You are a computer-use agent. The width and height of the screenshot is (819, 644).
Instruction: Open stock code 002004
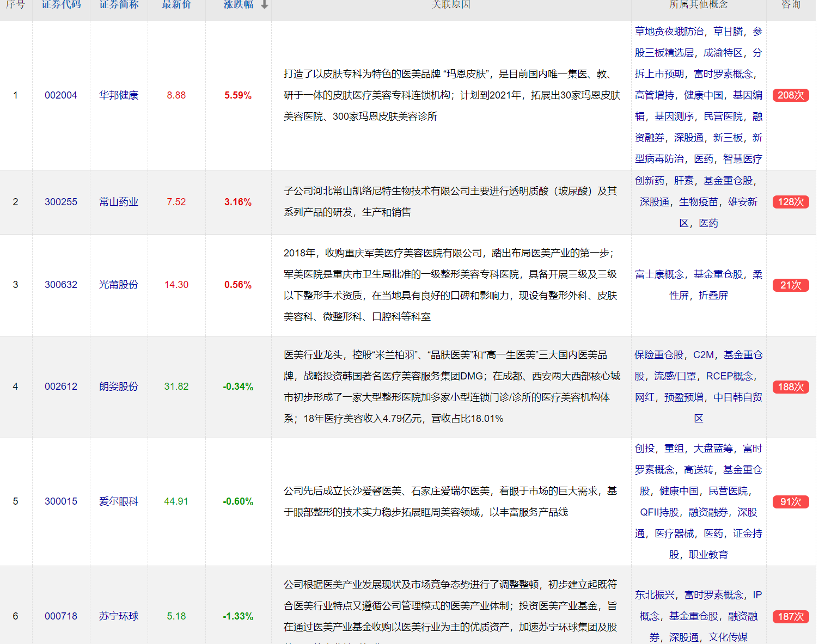61,95
